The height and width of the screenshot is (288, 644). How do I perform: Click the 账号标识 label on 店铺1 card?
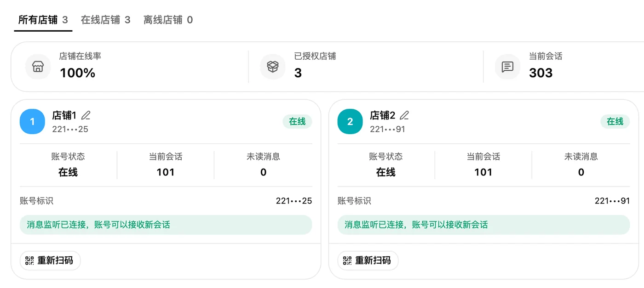click(x=36, y=201)
